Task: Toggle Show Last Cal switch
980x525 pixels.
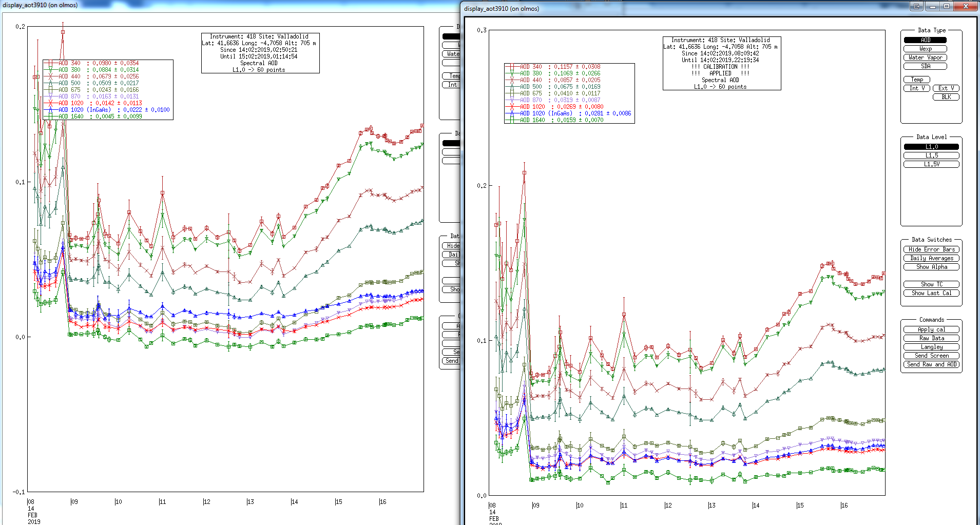Action: (931, 293)
